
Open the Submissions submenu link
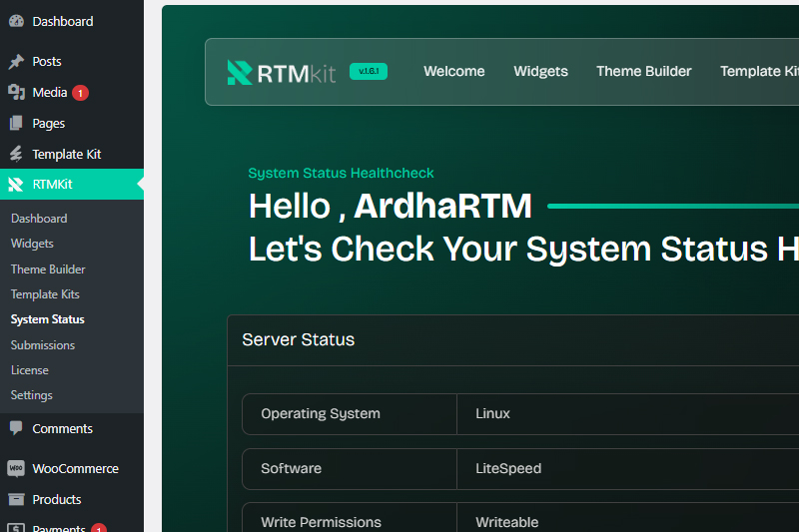[43, 344]
